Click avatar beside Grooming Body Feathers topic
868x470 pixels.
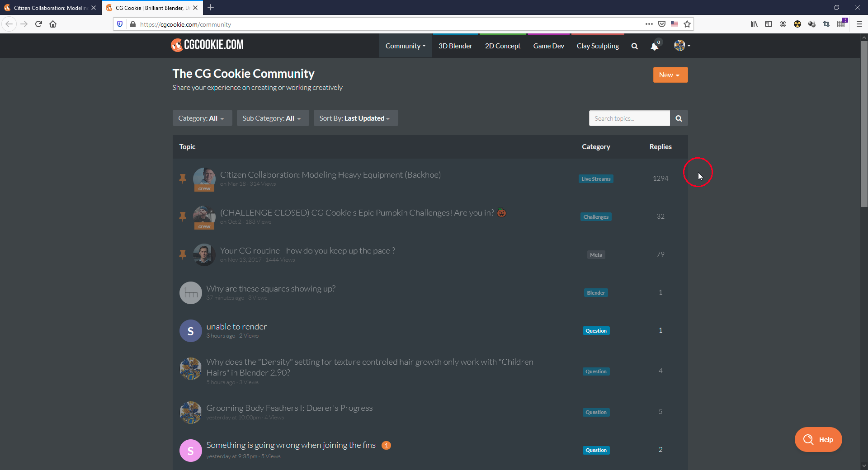pyautogui.click(x=191, y=412)
